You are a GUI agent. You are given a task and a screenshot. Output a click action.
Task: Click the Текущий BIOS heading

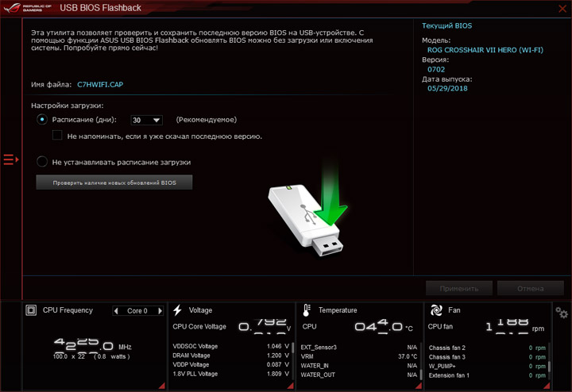[x=446, y=25]
